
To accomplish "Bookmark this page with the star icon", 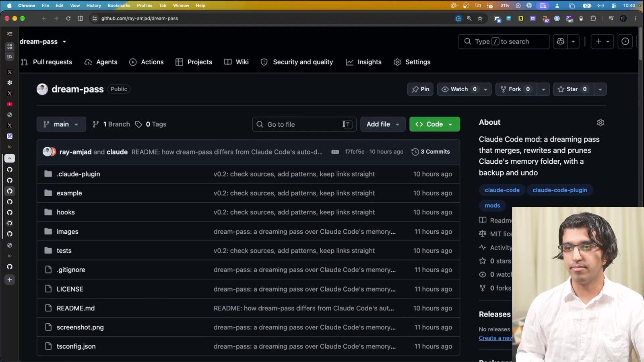I will click(480, 19).
